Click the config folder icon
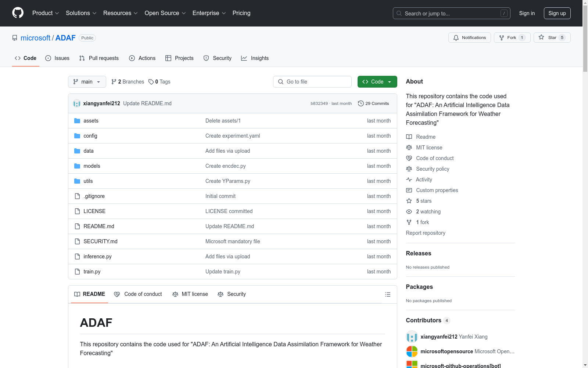Image resolution: width=588 pixels, height=368 pixels. pos(77,136)
